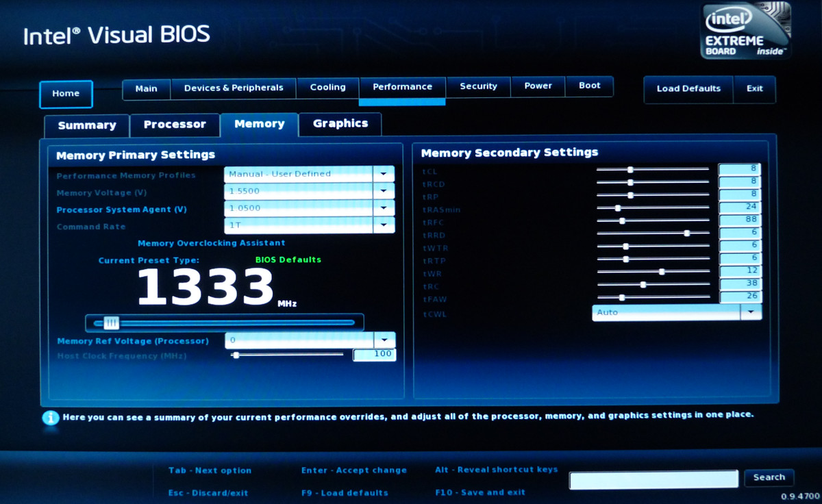
Task: Go to the Power tab
Action: click(x=538, y=86)
